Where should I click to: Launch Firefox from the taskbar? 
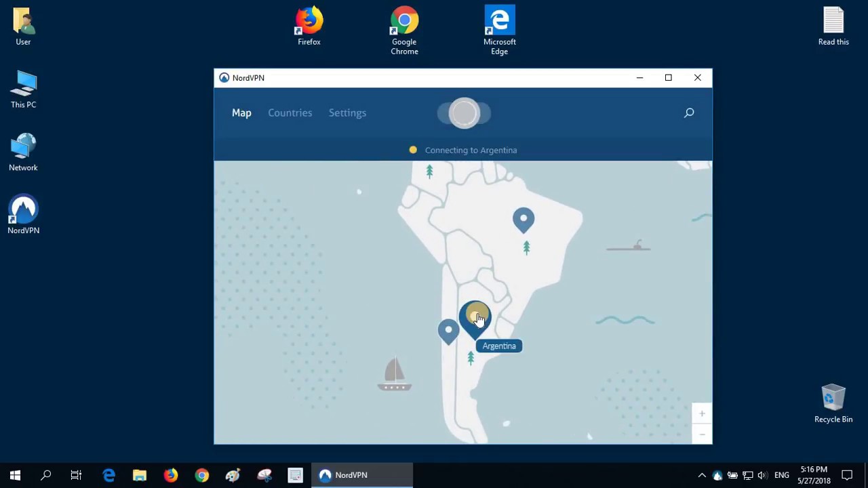pos(171,475)
